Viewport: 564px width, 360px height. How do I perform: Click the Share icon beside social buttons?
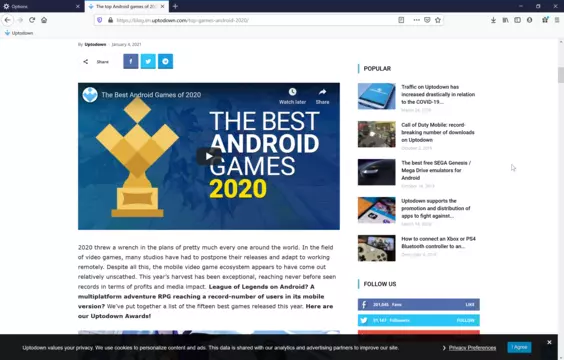86,62
